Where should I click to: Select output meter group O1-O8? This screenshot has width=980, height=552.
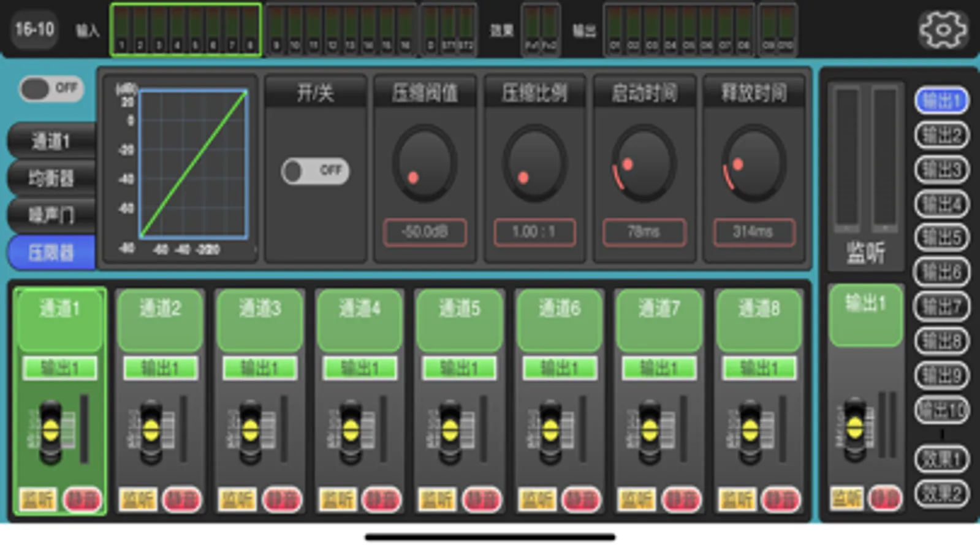pyautogui.click(x=679, y=29)
